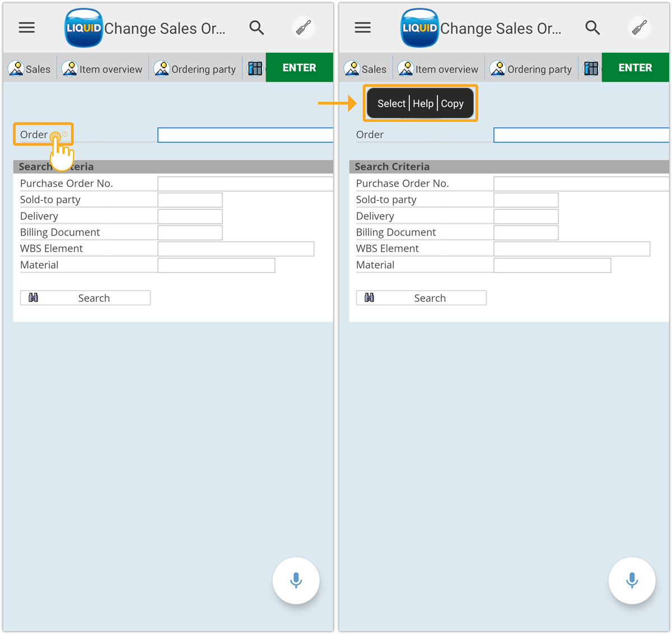
Task: Tap magnifier search icon in right screen header
Action: point(592,27)
